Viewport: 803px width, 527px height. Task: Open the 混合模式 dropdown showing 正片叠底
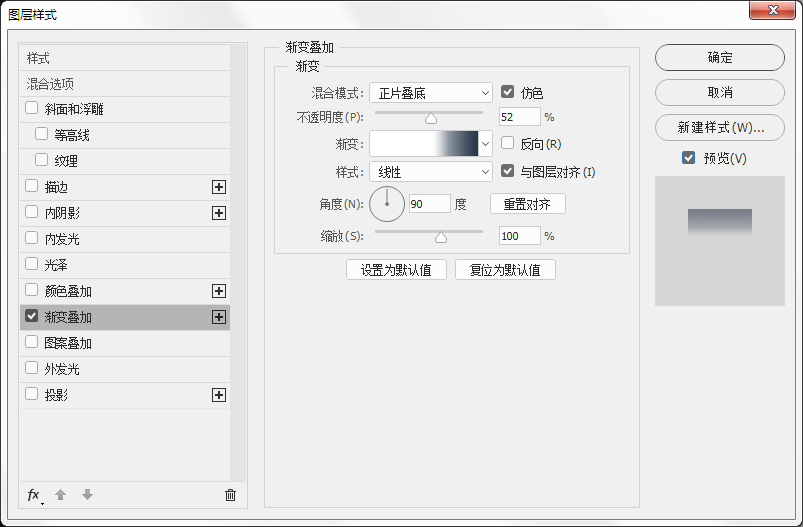pyautogui.click(x=431, y=93)
